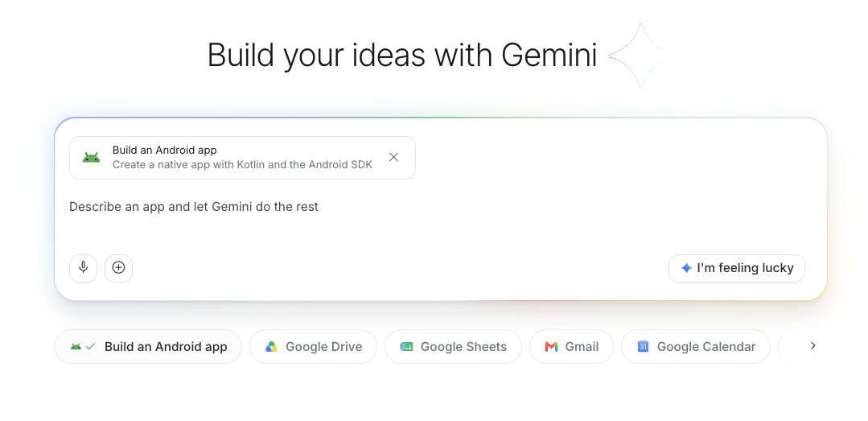Toggle the checked Build an Android app chip
The image size is (868, 421).
(148, 347)
